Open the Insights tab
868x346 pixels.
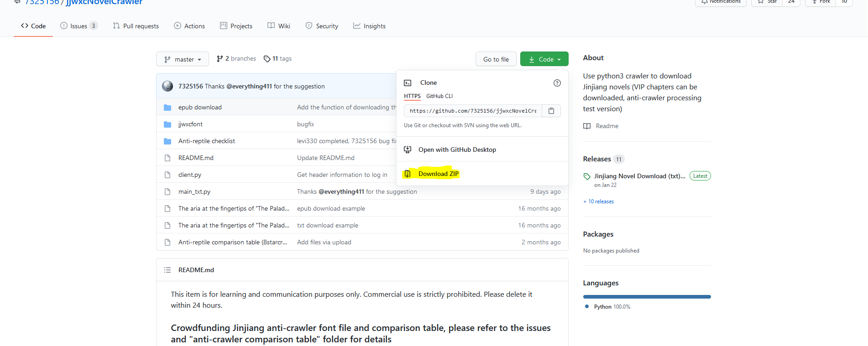(369, 26)
